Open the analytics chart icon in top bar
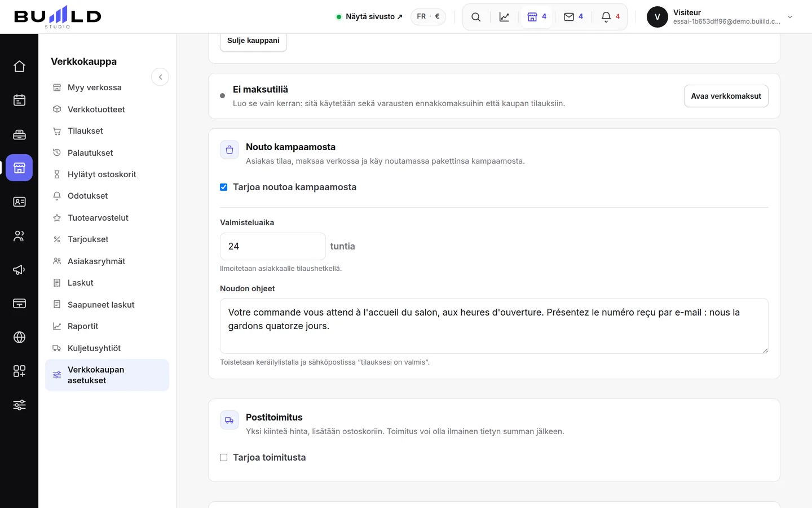Viewport: 812px width, 508px height. [x=504, y=17]
